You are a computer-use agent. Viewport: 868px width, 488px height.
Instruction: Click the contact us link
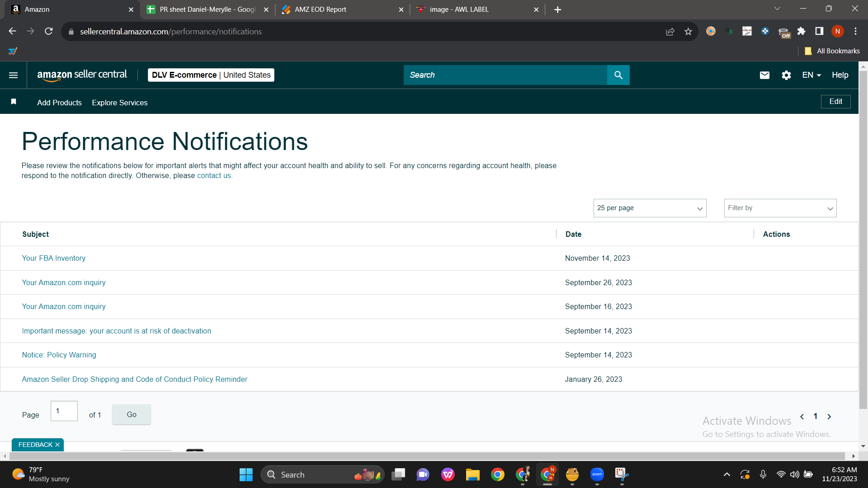tap(214, 176)
